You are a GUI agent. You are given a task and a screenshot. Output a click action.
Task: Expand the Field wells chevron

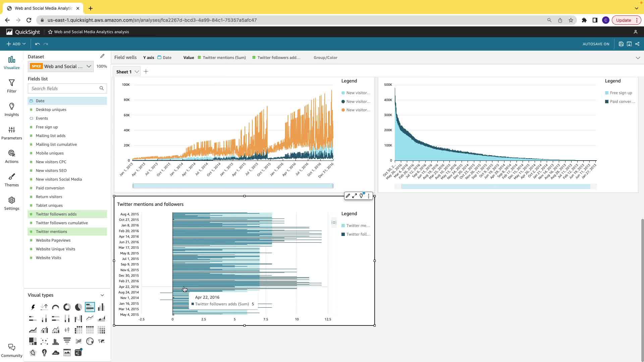point(638,58)
